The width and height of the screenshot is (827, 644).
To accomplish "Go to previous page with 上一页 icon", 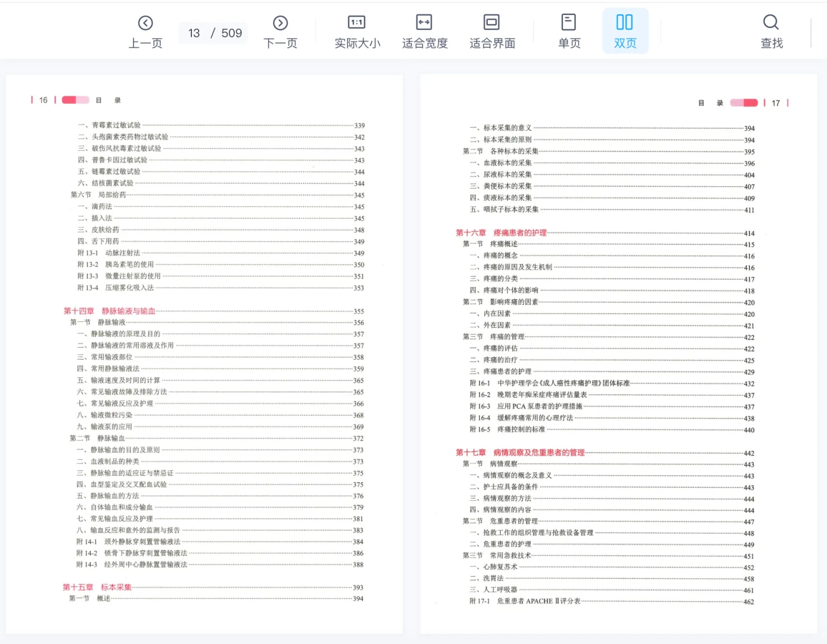I will click(x=145, y=23).
